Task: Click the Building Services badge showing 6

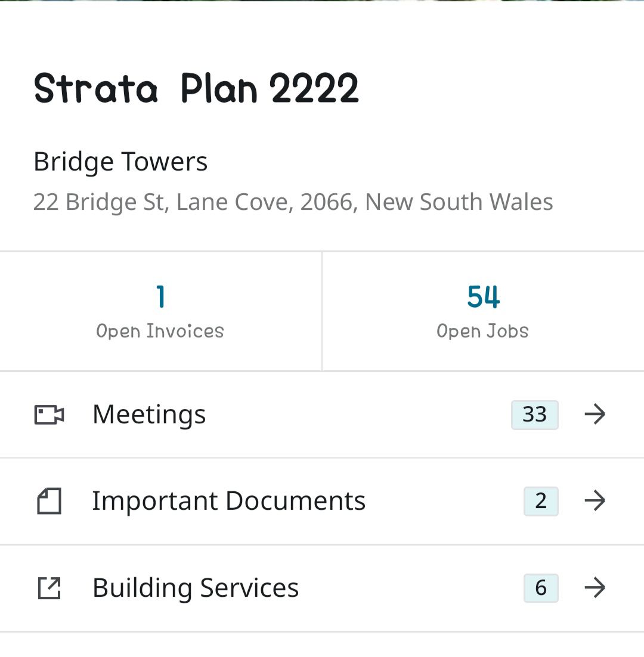Action: tap(541, 588)
